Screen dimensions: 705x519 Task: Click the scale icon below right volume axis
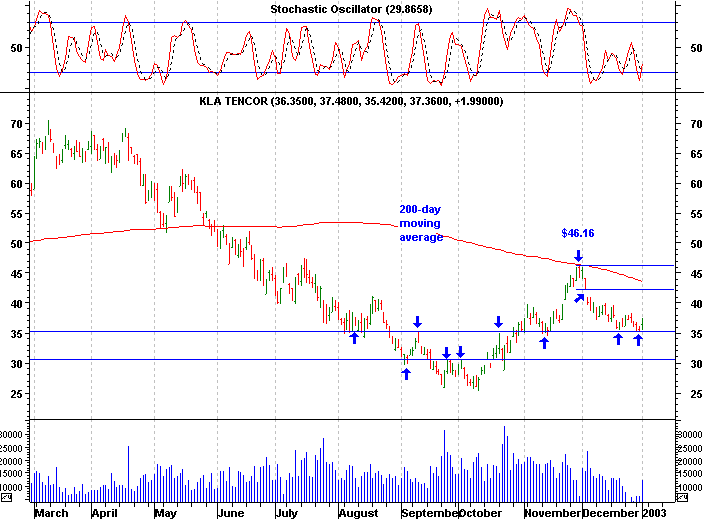click(682, 497)
